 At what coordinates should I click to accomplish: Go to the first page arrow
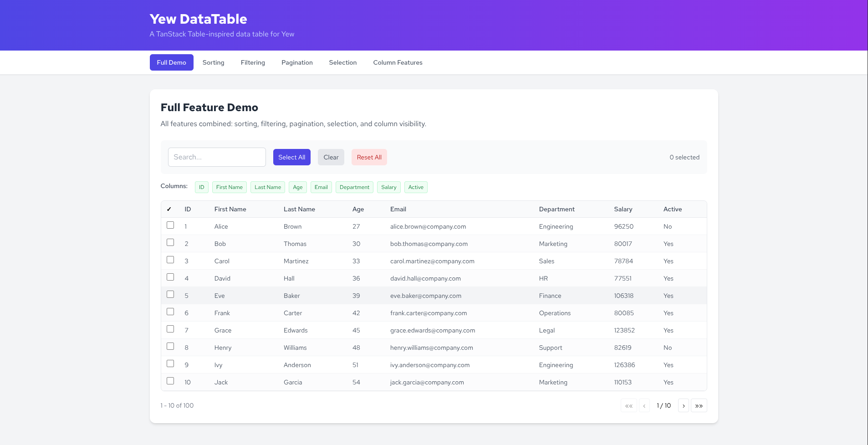tap(628, 405)
